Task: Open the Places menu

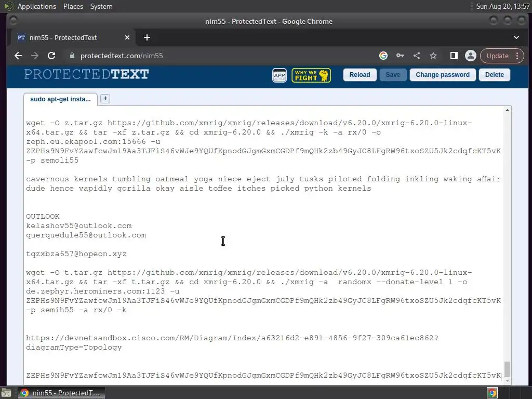Action: tap(73, 6)
